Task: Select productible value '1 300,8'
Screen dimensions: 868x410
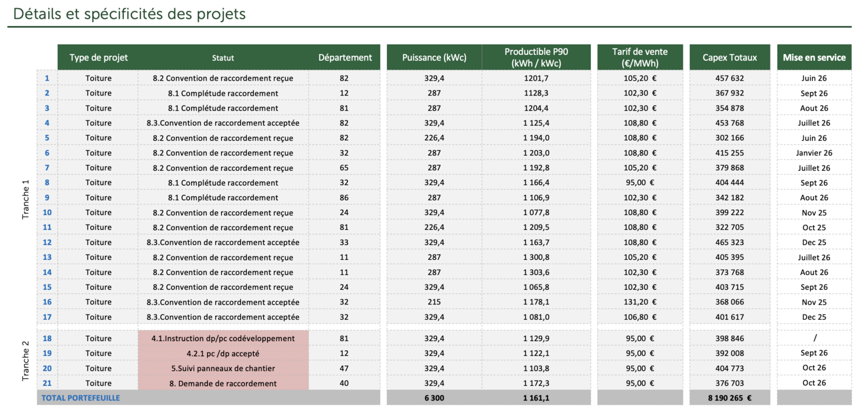Action: coord(536,257)
